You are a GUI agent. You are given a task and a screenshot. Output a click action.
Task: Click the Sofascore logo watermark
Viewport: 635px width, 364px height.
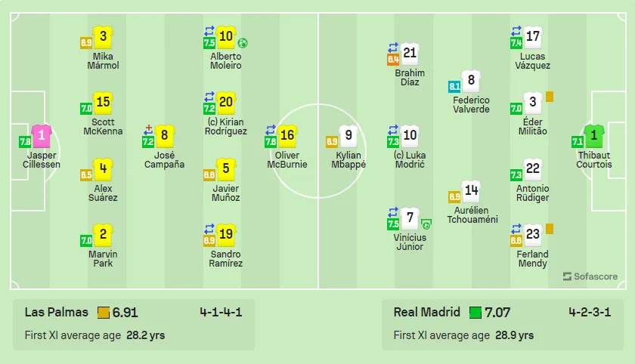point(590,276)
